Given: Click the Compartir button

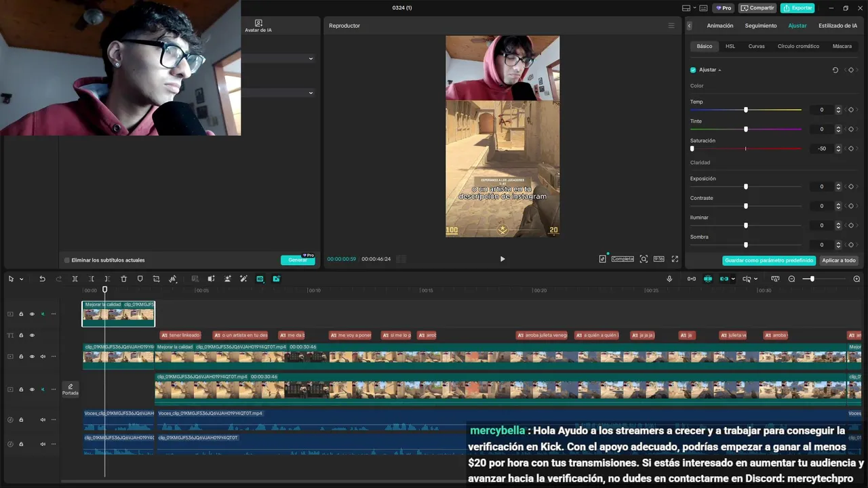Looking at the screenshot, I should [x=757, y=8].
